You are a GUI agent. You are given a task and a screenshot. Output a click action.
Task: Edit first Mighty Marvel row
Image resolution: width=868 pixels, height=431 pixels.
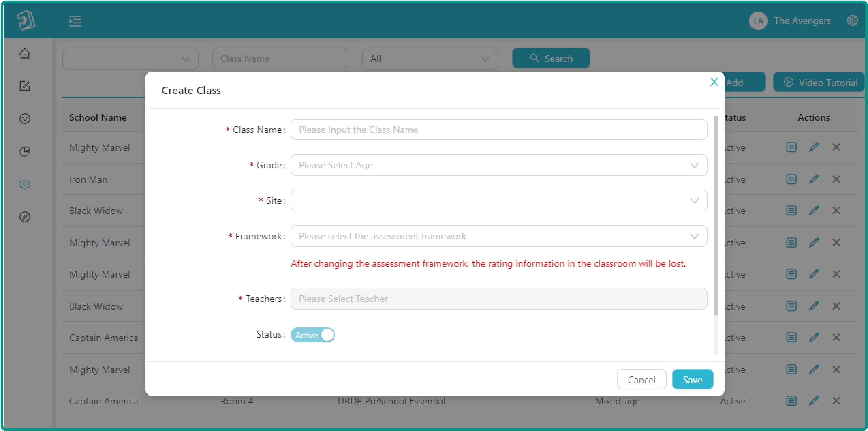pyautogui.click(x=814, y=147)
